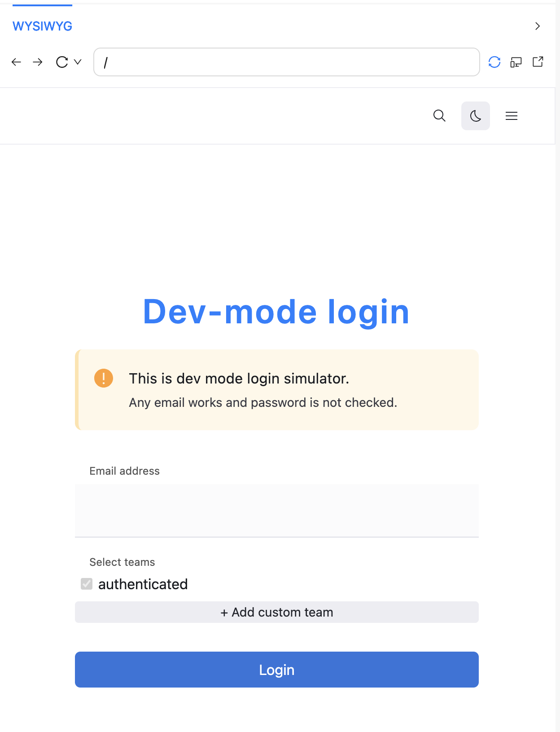560x732 pixels.
Task: Click the URL path address bar
Action: (286, 62)
